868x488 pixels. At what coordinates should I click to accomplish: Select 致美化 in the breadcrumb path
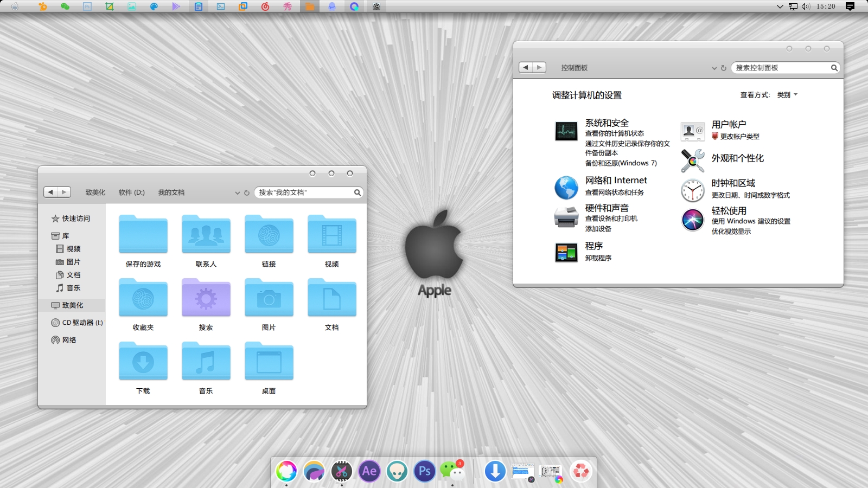tap(95, 192)
